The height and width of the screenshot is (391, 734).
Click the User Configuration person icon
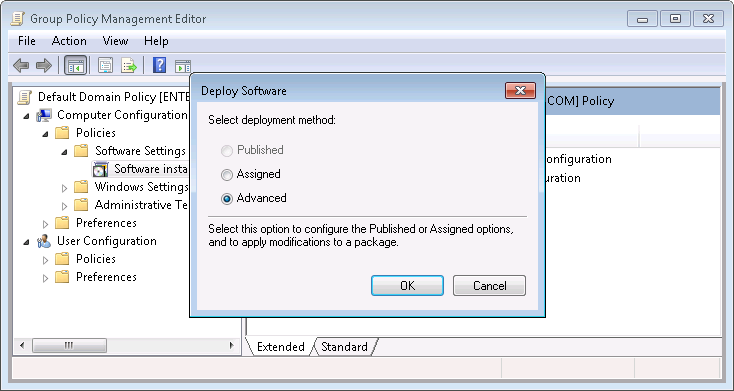(44, 241)
